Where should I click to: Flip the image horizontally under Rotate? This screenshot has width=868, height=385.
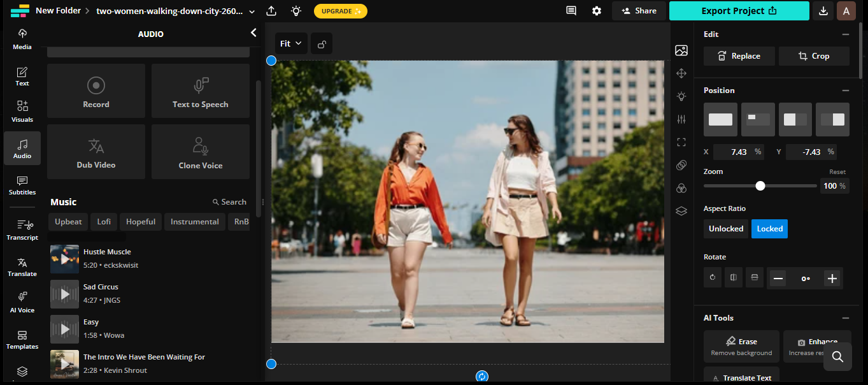(x=733, y=277)
